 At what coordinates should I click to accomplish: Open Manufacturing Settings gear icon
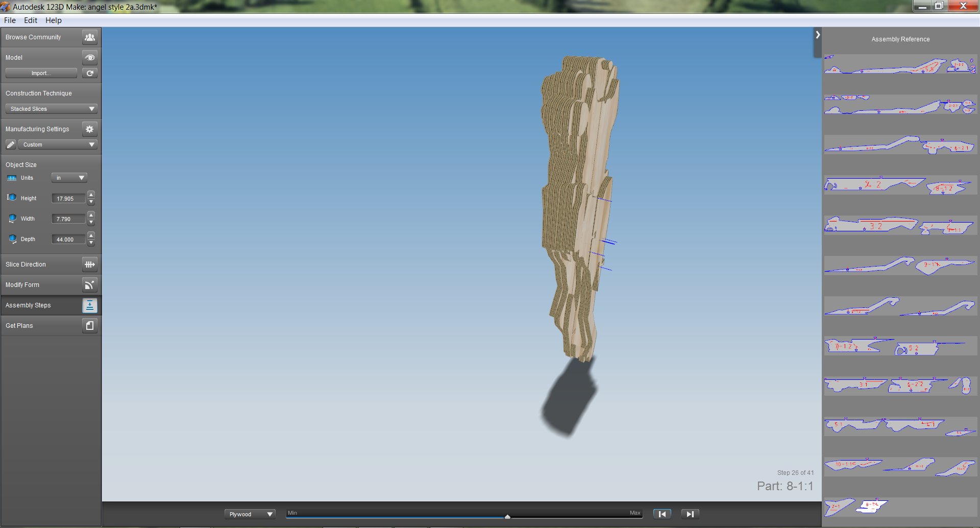click(90, 129)
